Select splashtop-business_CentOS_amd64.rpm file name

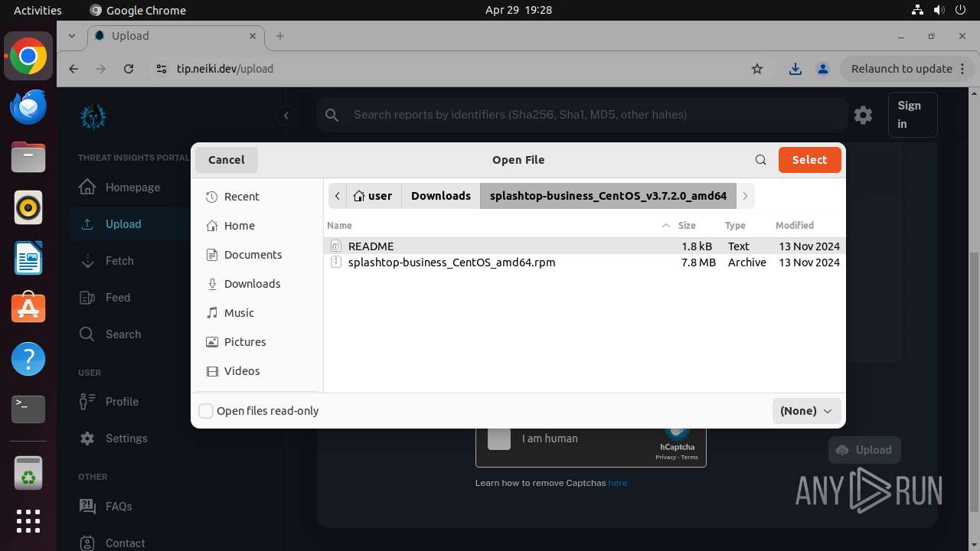tap(452, 262)
